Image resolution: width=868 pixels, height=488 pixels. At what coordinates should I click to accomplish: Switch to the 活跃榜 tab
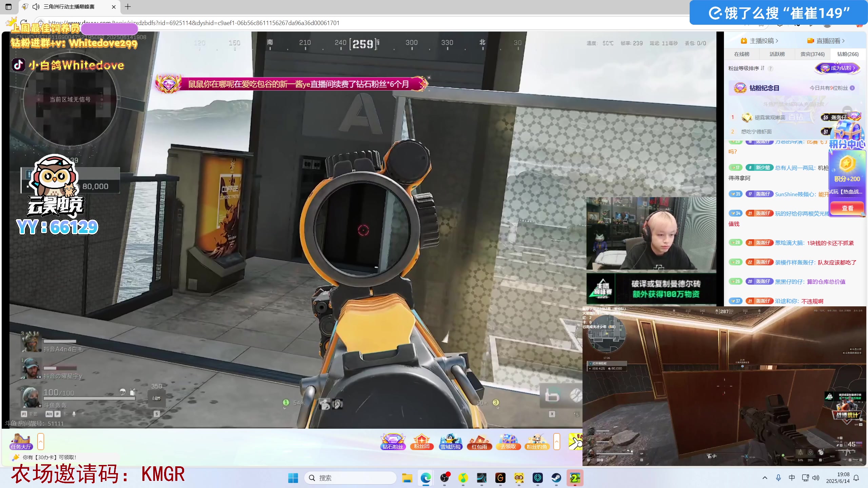coord(777,54)
